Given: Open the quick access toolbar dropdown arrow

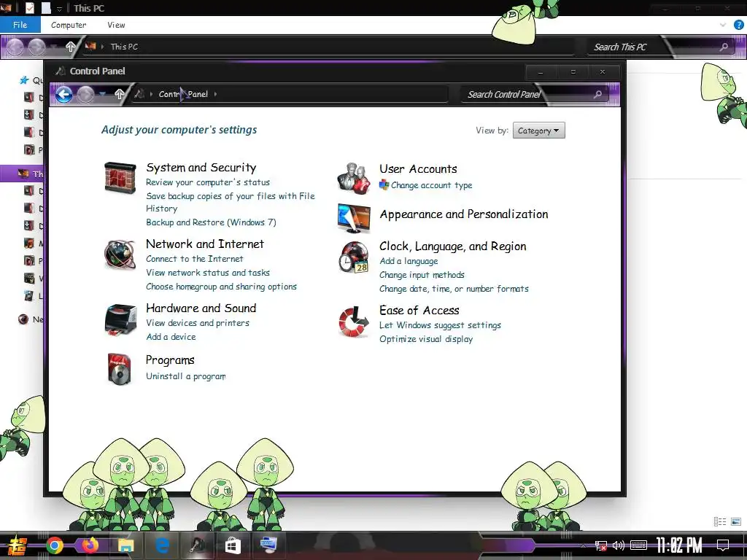Looking at the screenshot, I should (59, 9).
